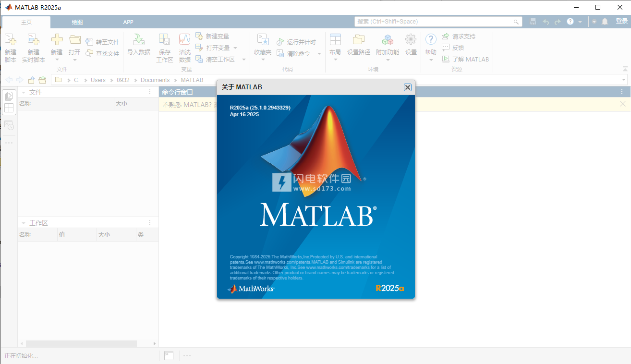This screenshot has width=631, height=364.
Task: Click the undo arrow in quick access bar
Action: (546, 22)
